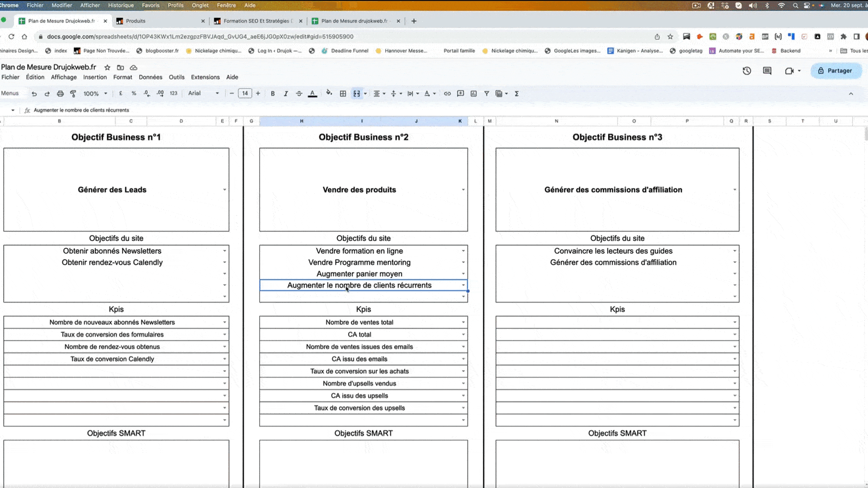This screenshot has height=488, width=868.
Task: Click the Partager button
Action: click(836, 71)
